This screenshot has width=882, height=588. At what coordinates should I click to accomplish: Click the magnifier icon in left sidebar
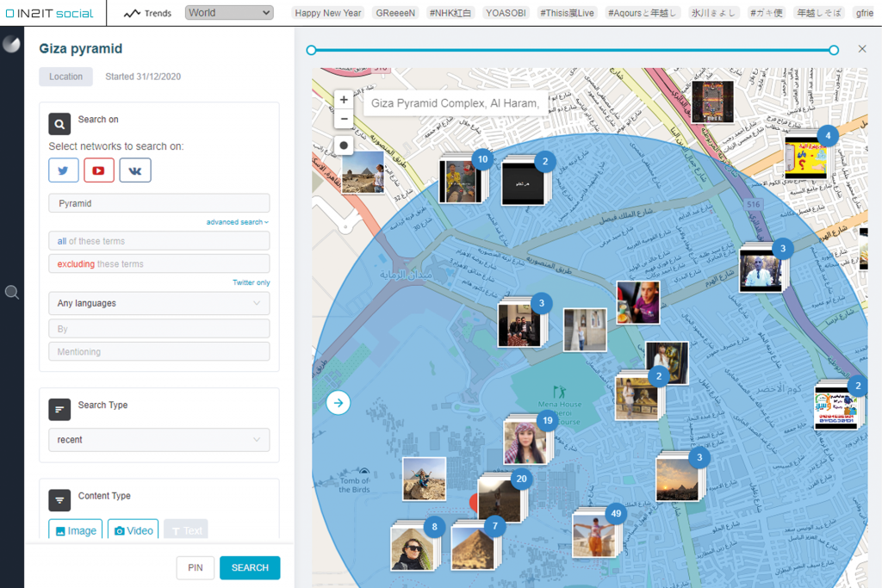pos(12,293)
